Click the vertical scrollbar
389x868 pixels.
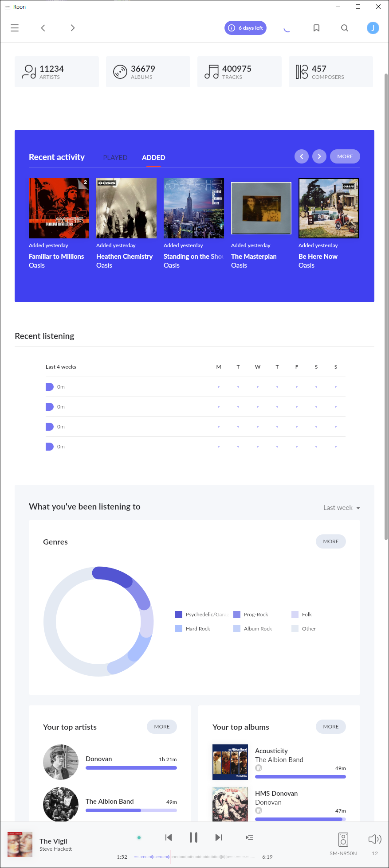click(386, 306)
